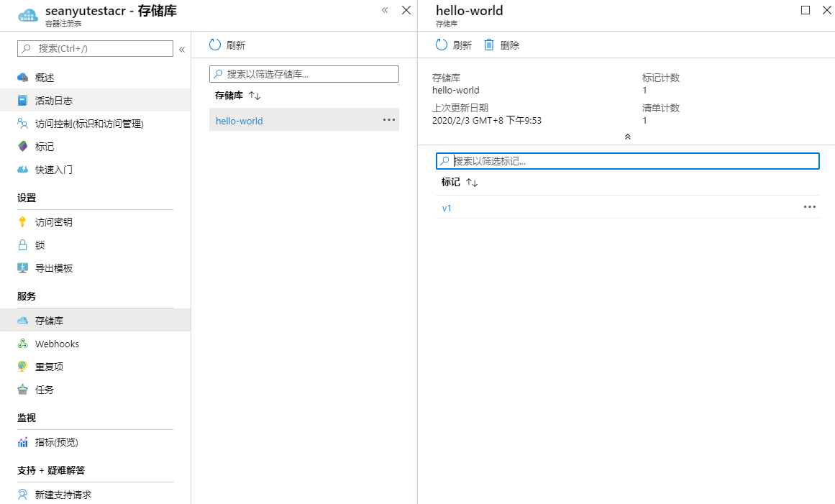Open 快速入门 quickstart

pos(54,170)
